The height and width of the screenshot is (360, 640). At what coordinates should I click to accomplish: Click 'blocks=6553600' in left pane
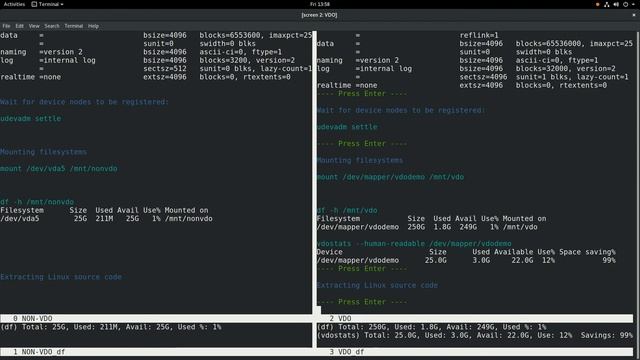(232, 36)
